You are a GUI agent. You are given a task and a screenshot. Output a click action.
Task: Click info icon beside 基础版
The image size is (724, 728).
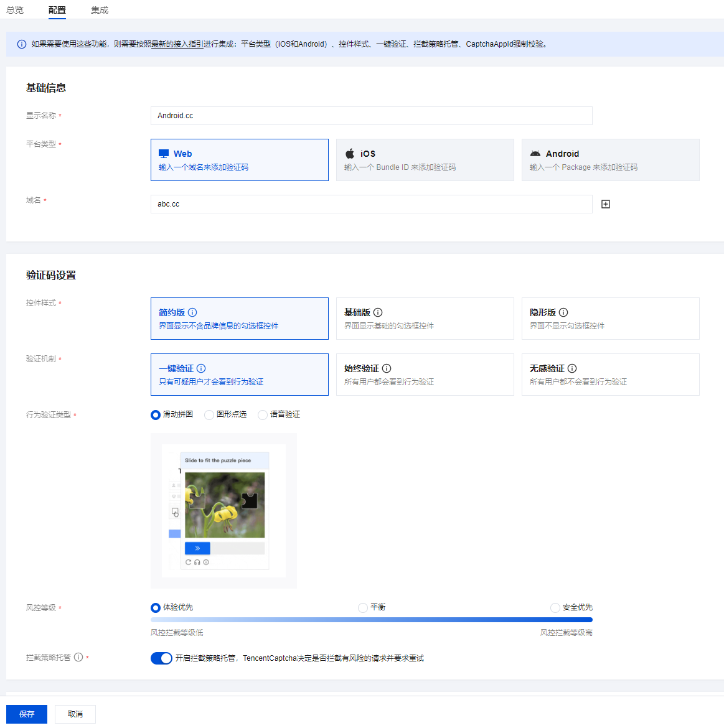[378, 312]
